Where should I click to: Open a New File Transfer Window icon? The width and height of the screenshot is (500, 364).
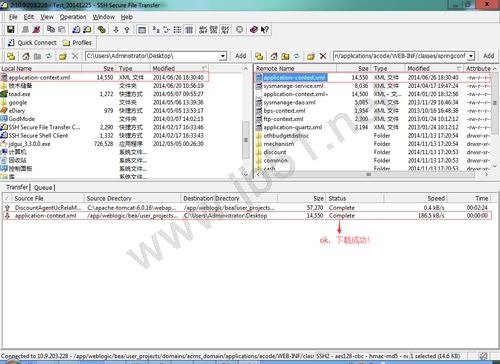(87, 29)
